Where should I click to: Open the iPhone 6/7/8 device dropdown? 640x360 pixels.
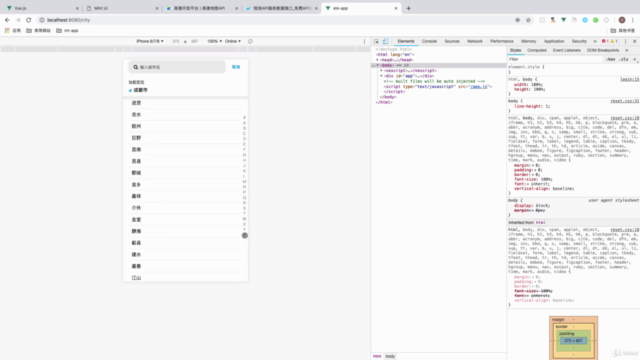click(x=150, y=41)
